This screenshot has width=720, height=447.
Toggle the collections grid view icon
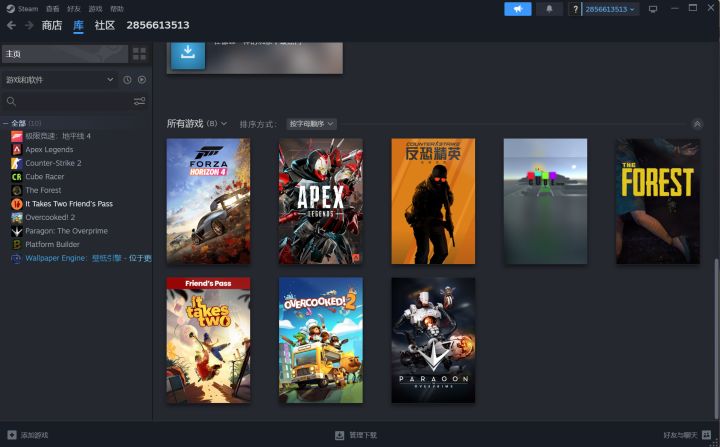[x=139, y=54]
